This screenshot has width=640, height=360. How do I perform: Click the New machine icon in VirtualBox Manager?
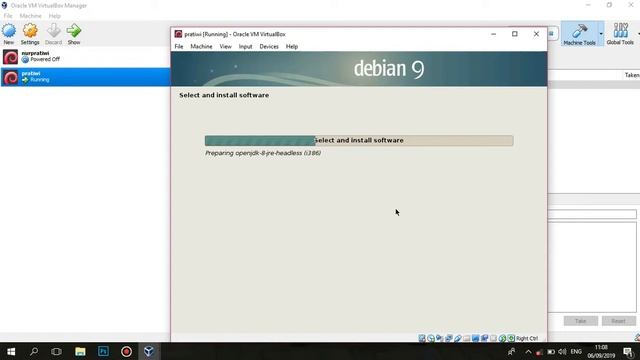click(x=9, y=34)
